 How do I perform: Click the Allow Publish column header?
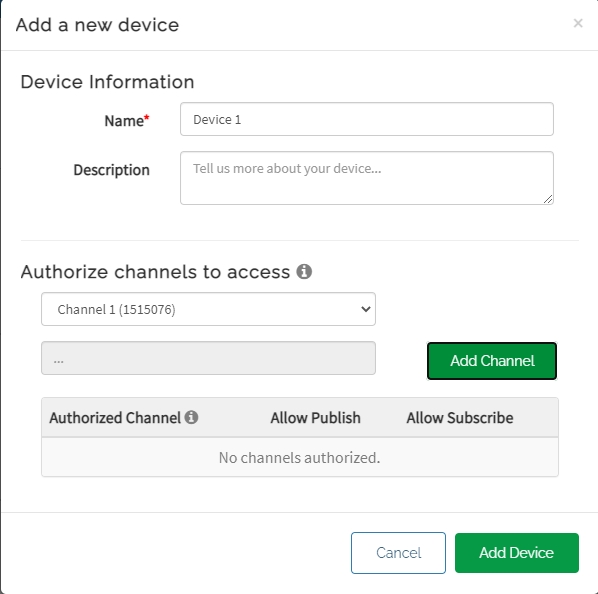point(315,418)
